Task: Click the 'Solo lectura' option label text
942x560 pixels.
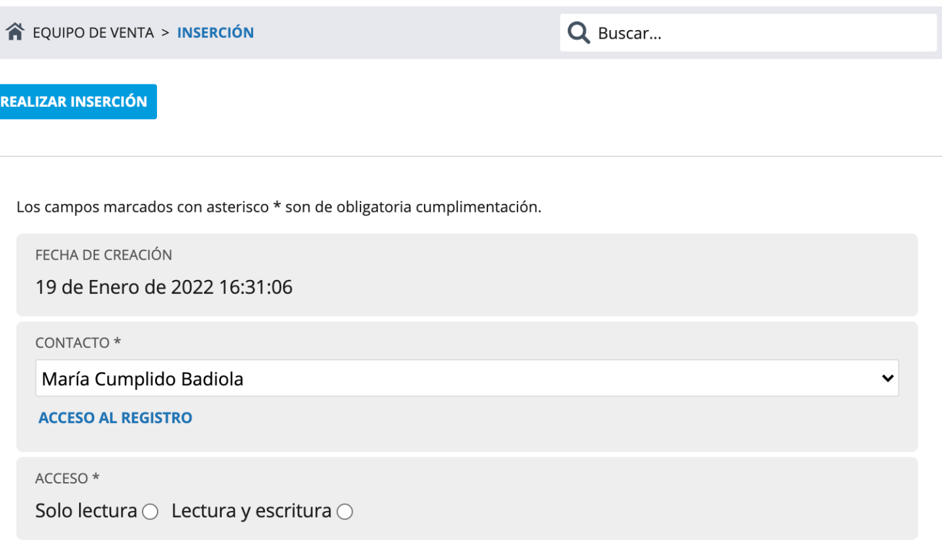Action: pos(86,511)
